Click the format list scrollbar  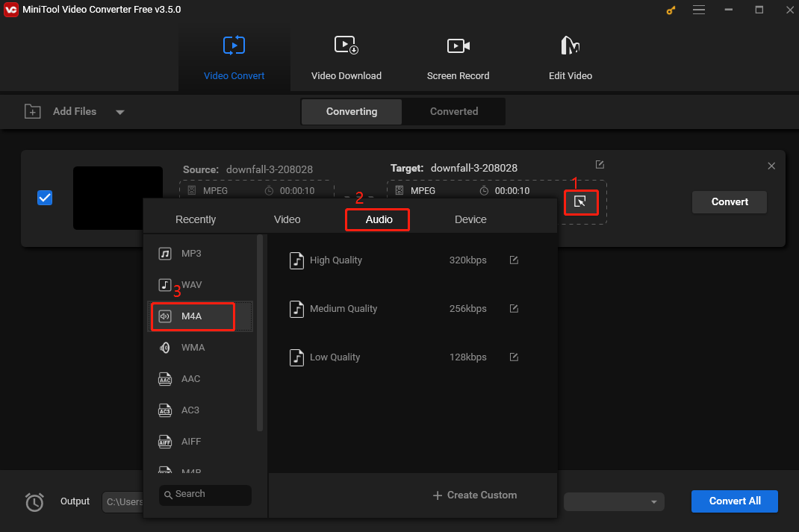point(260,333)
